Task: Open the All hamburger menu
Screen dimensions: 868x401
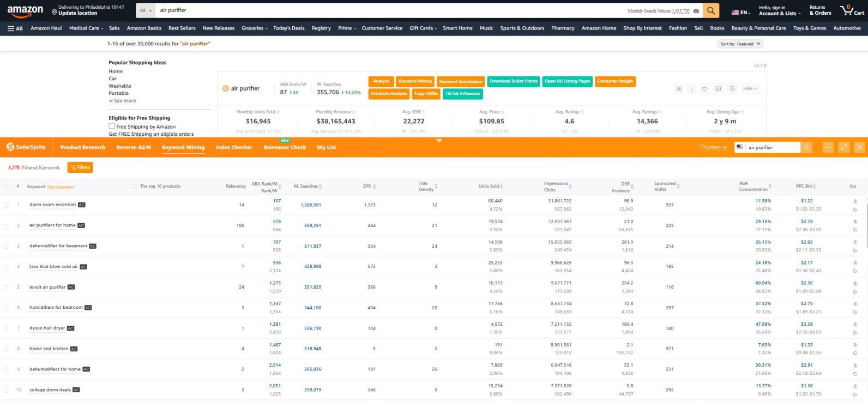Action: [15, 28]
